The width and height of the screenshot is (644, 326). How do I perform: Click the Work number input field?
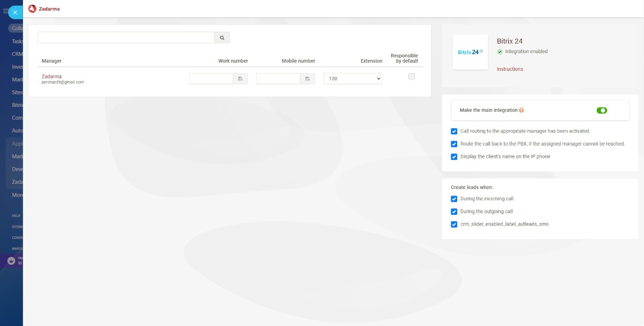pyautogui.click(x=210, y=79)
